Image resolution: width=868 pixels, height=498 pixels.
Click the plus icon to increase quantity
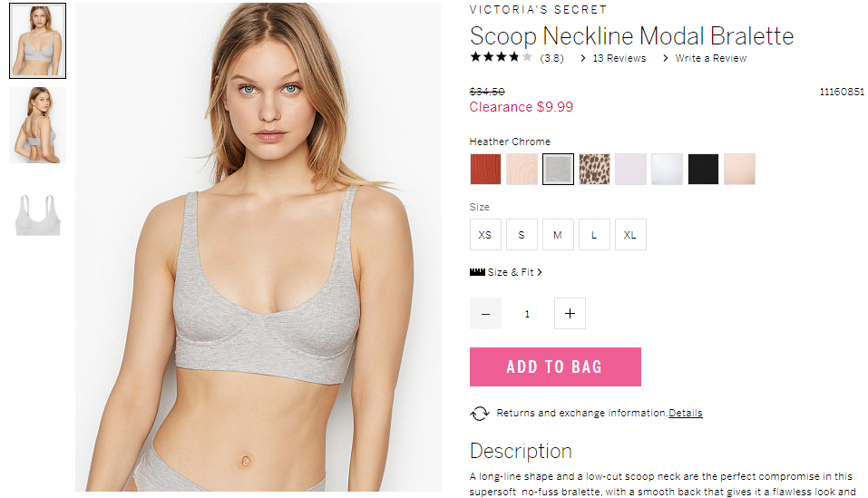570,314
